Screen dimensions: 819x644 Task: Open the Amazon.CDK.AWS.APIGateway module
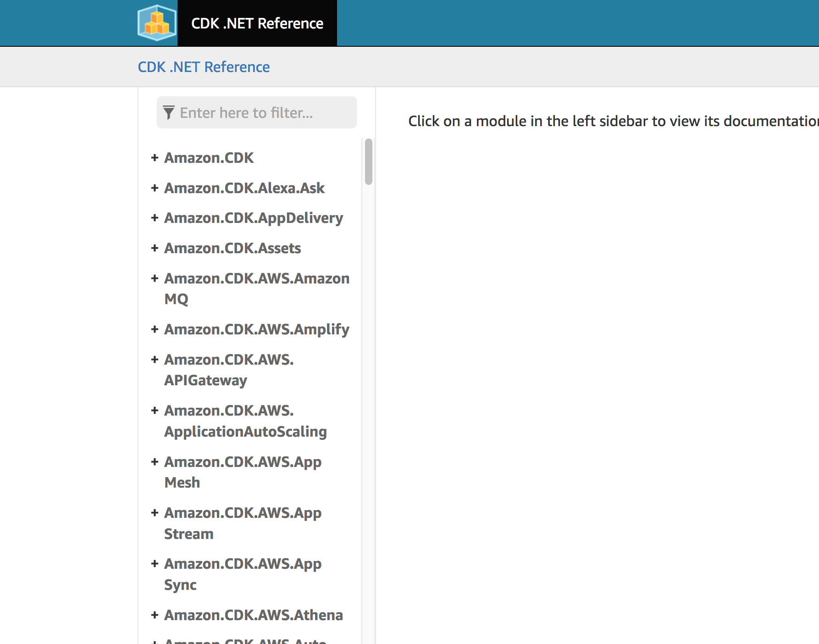[229, 370]
